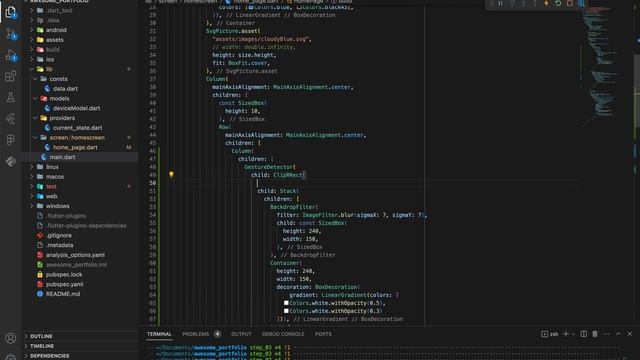Open current_state.dart file

78,128
